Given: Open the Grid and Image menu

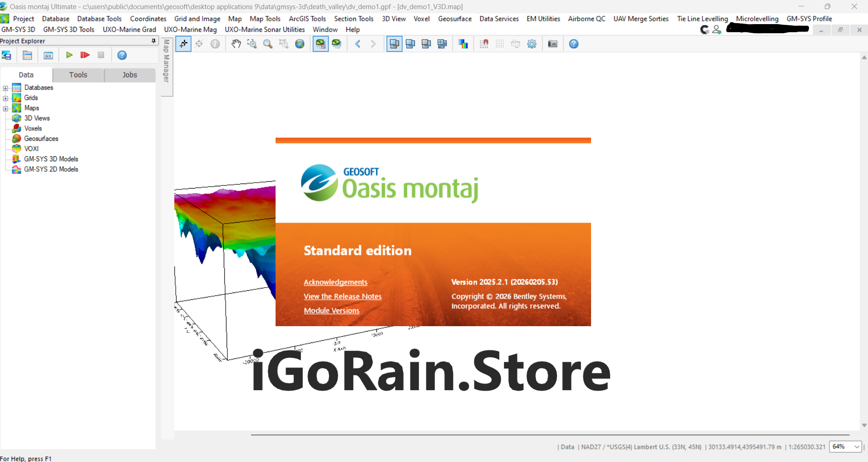Looking at the screenshot, I should click(197, 19).
